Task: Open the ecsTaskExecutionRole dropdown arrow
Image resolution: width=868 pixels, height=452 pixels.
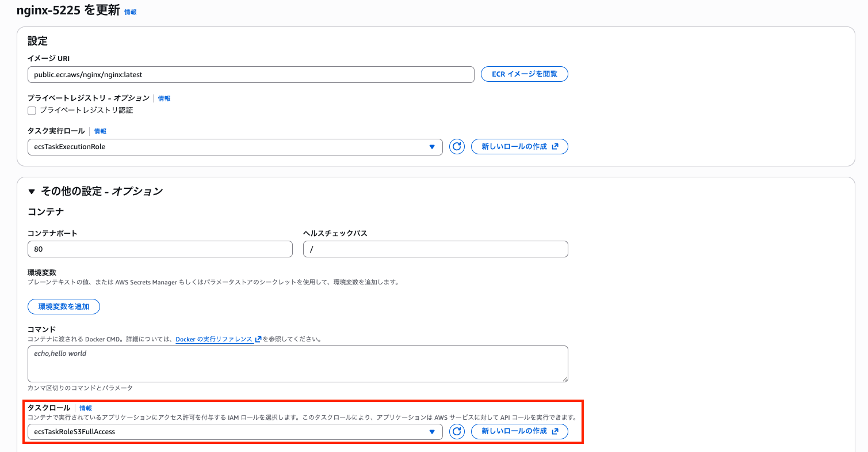Action: (433, 147)
